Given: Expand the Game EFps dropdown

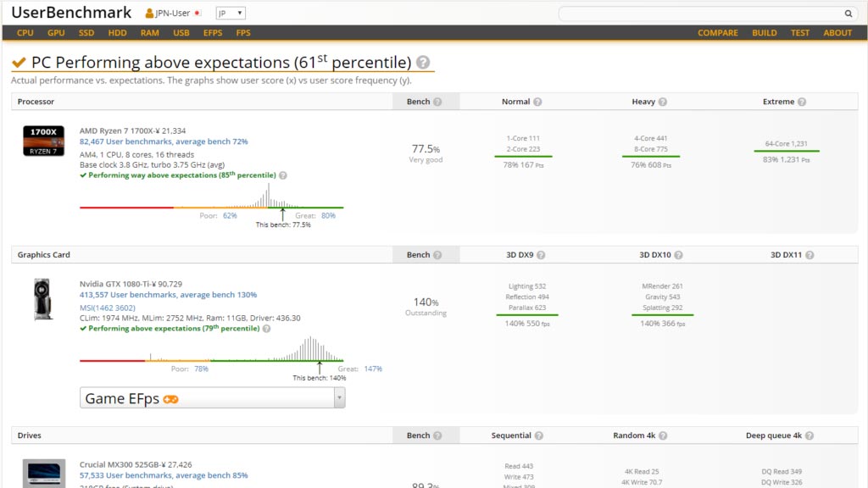Looking at the screenshot, I should [339, 398].
